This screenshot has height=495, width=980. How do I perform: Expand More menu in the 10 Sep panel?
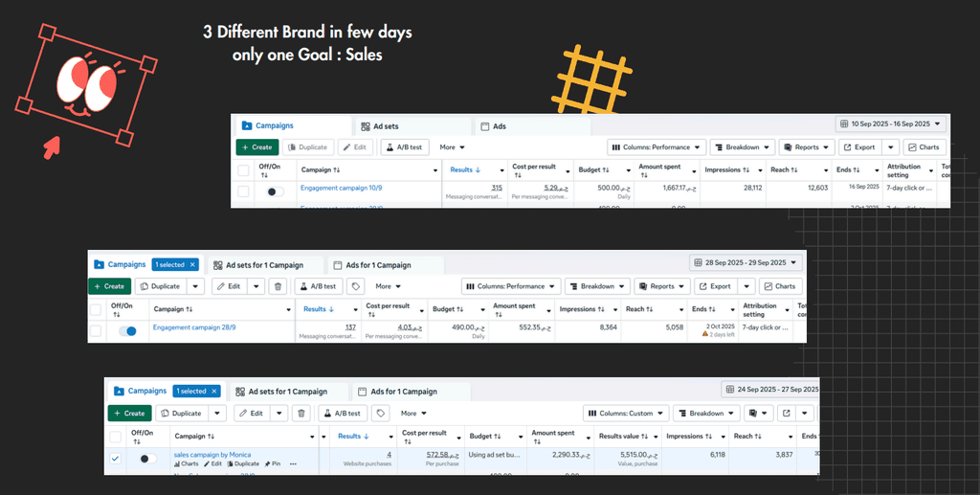pyautogui.click(x=453, y=147)
